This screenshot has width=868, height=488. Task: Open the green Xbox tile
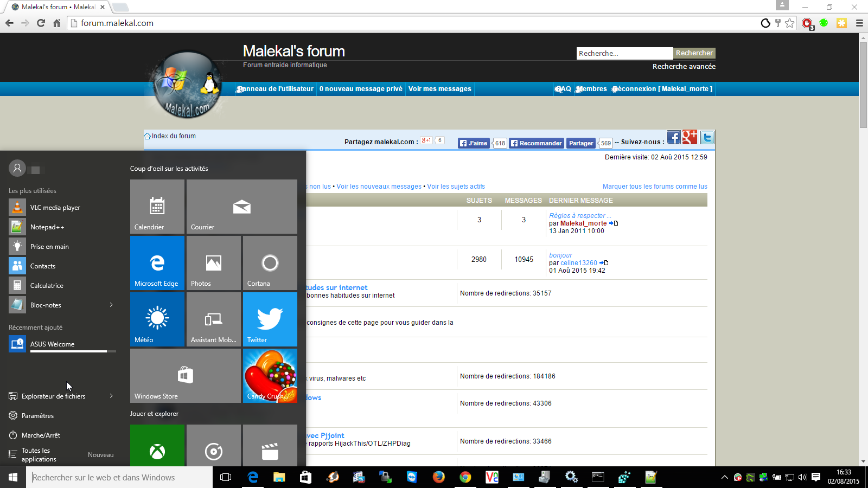point(157,446)
